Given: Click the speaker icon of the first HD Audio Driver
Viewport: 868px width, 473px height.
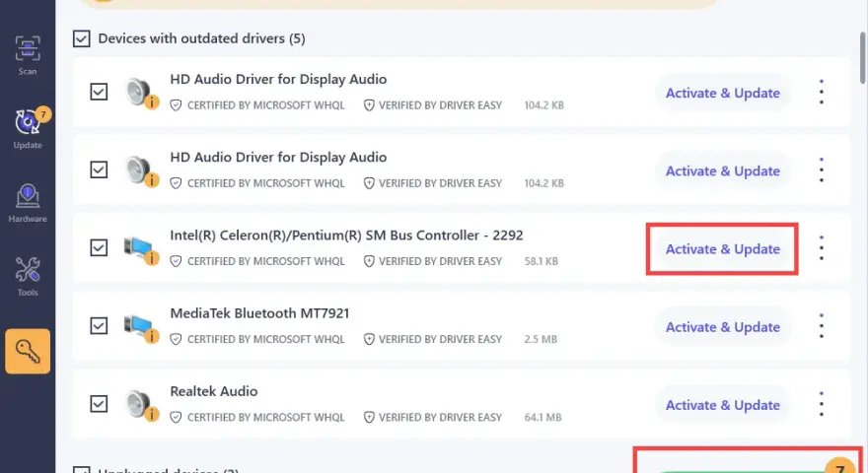Looking at the screenshot, I should (141, 93).
